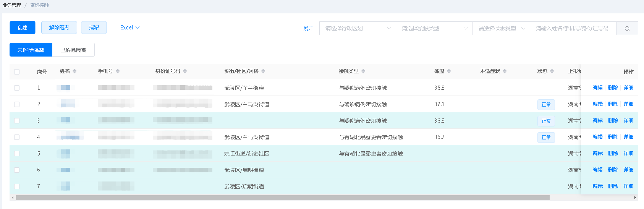The image size is (644, 209).
Task: Click 删除 for row 5
Action: coord(613,153)
